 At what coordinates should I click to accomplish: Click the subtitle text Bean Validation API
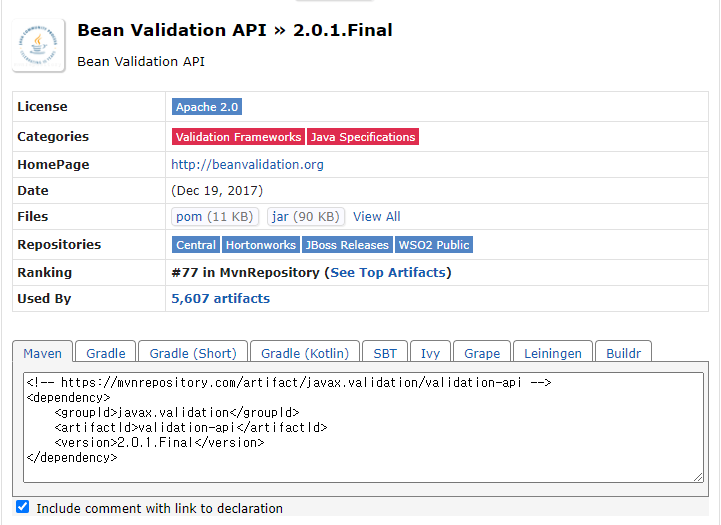coord(141,62)
